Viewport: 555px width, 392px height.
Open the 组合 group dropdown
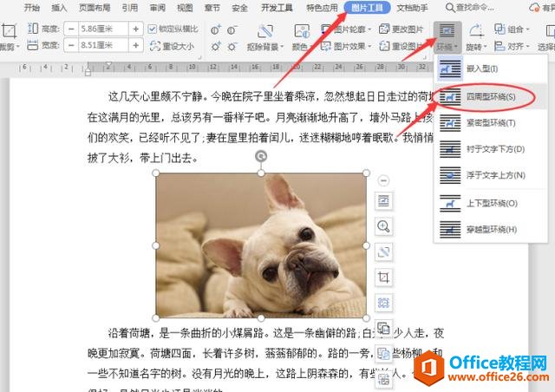[513, 29]
